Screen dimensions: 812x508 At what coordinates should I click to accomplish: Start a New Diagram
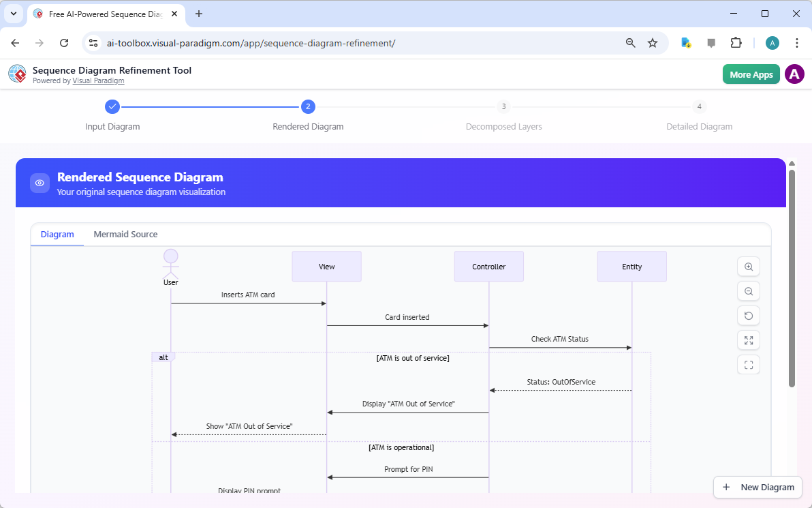pos(758,487)
